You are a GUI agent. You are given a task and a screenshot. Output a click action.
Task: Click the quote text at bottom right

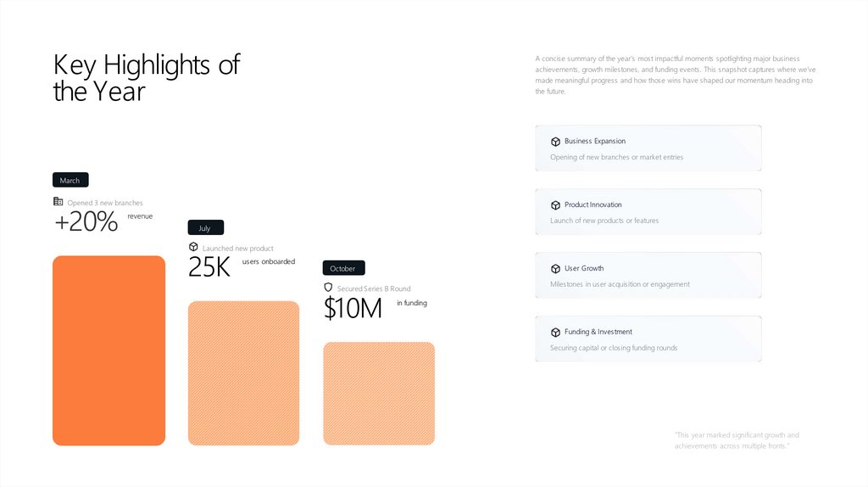point(736,440)
